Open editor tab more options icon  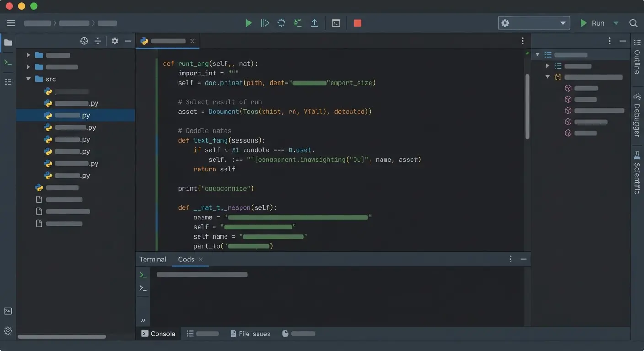[x=523, y=41]
